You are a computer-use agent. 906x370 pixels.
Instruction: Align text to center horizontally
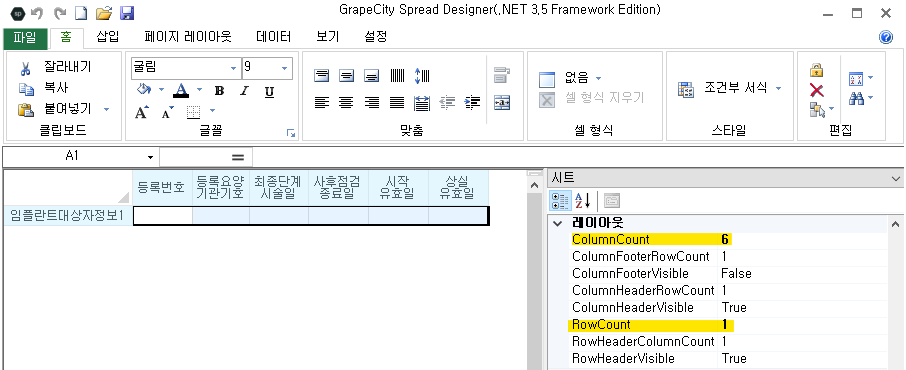(346, 103)
